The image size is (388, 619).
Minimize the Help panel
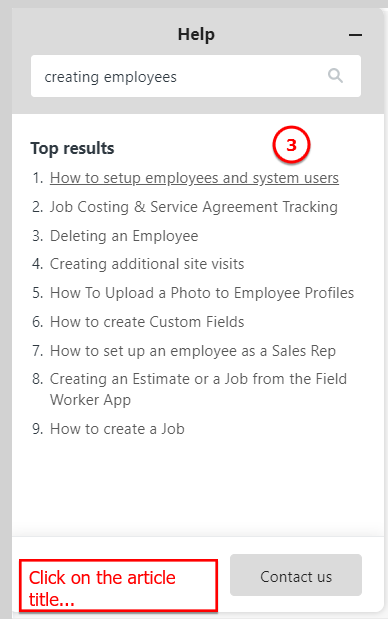355,35
